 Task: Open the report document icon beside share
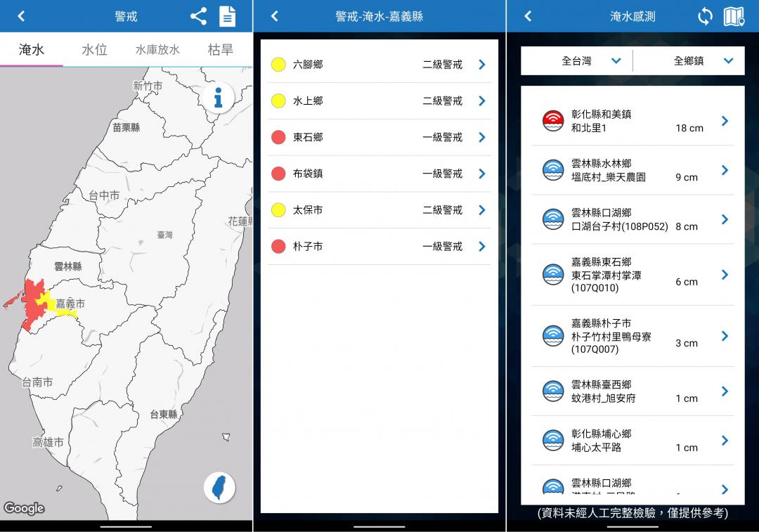pyautogui.click(x=227, y=15)
